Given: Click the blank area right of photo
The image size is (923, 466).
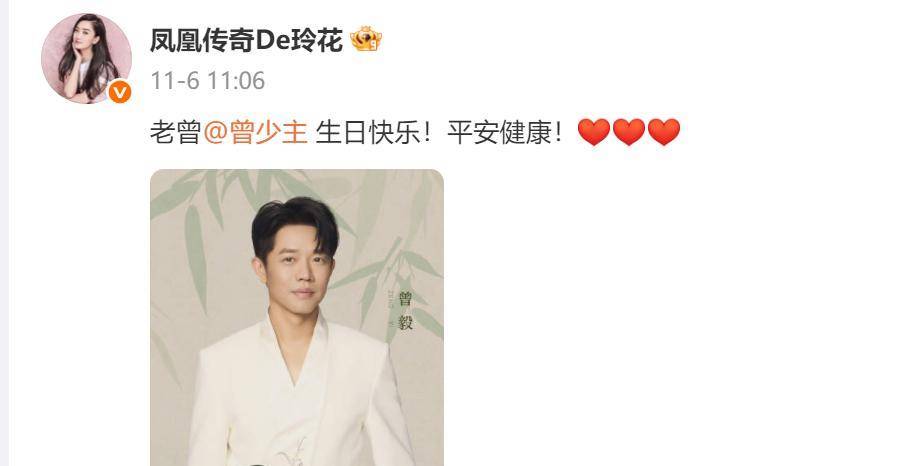Looking at the screenshot, I should (677, 318).
